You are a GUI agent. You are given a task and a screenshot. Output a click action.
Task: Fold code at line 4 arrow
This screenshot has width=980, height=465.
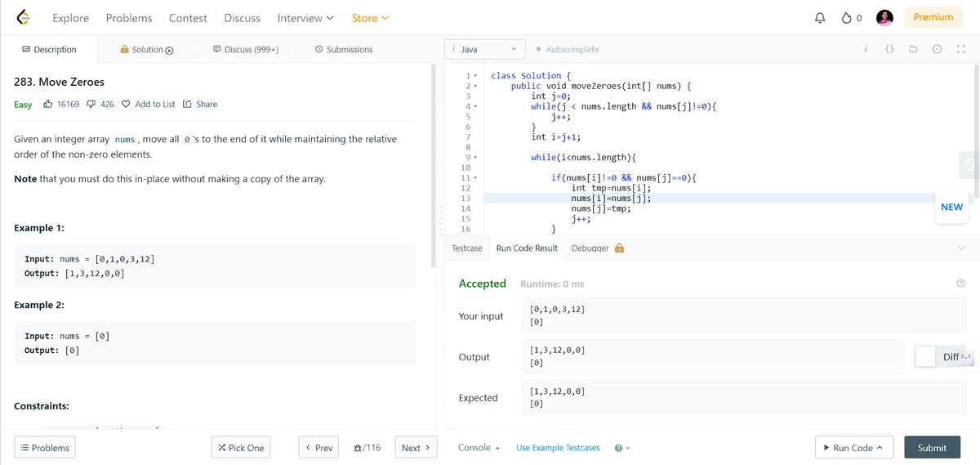(476, 106)
